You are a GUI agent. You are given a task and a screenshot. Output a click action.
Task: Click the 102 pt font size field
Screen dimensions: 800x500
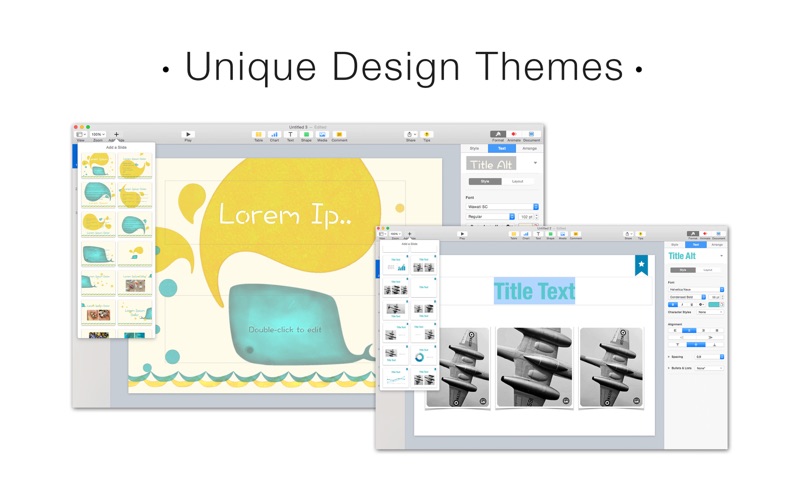tap(526, 217)
